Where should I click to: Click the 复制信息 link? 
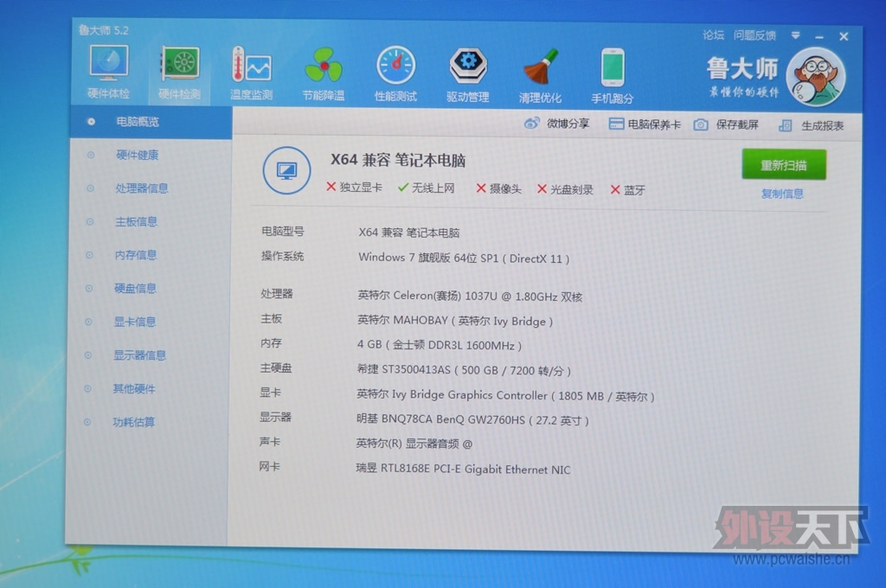[x=782, y=194]
